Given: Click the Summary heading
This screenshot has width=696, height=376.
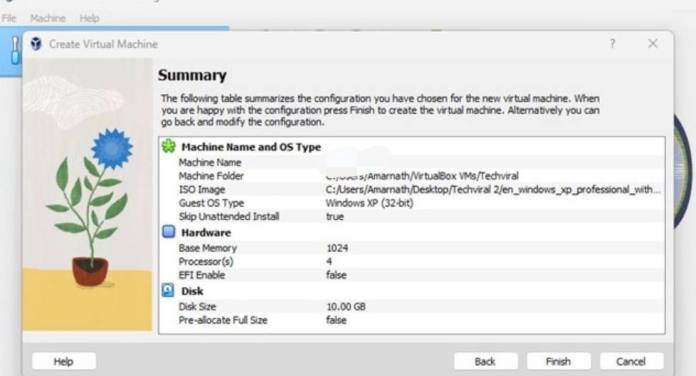Looking at the screenshot, I should [x=192, y=75].
